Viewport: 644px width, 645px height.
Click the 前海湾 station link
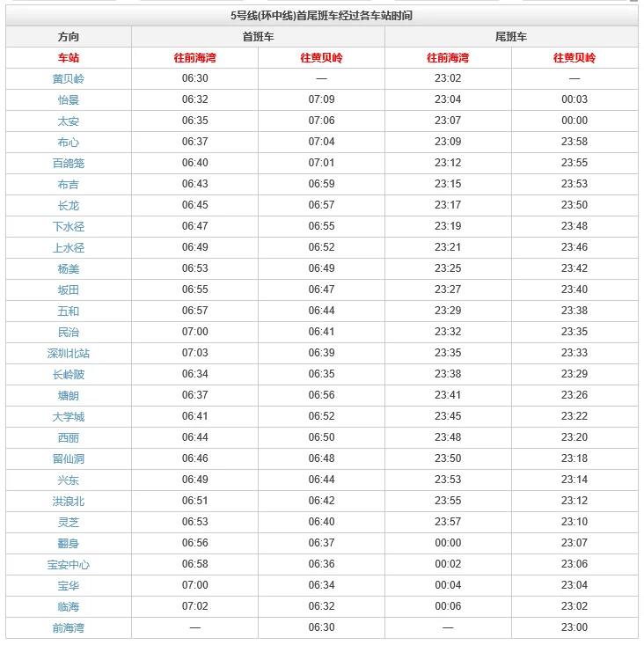click(x=69, y=628)
